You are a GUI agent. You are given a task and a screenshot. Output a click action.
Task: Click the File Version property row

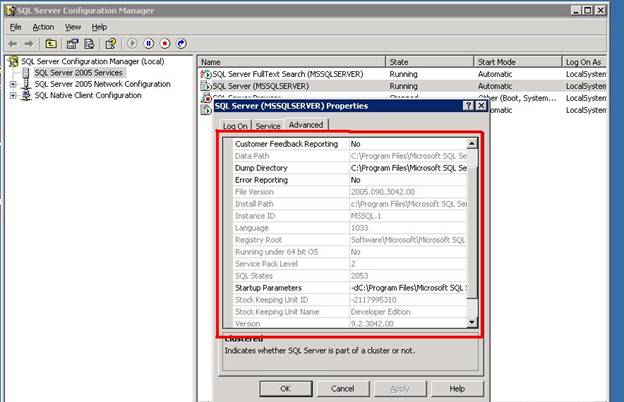point(350,192)
